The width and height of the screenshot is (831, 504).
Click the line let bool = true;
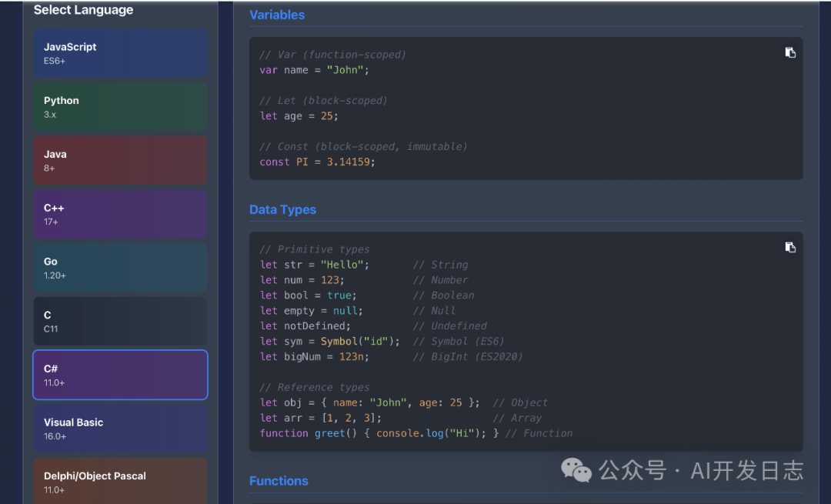309,295
